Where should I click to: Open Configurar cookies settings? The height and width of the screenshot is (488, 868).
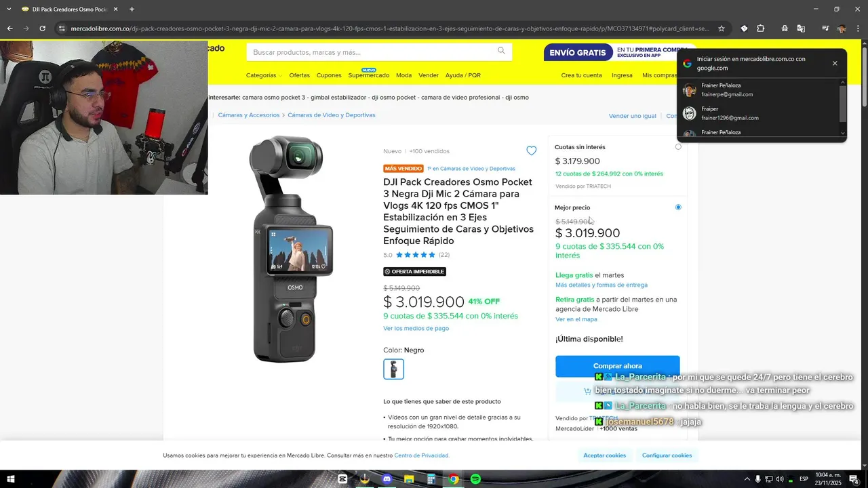(x=667, y=455)
